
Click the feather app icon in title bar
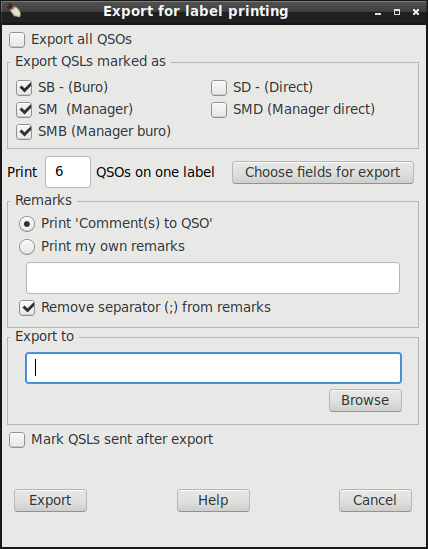(x=14, y=11)
